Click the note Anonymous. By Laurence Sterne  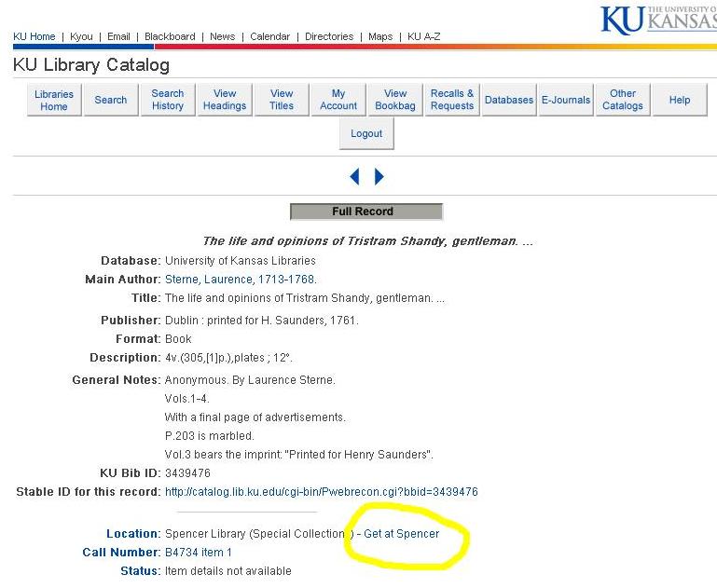(250, 380)
